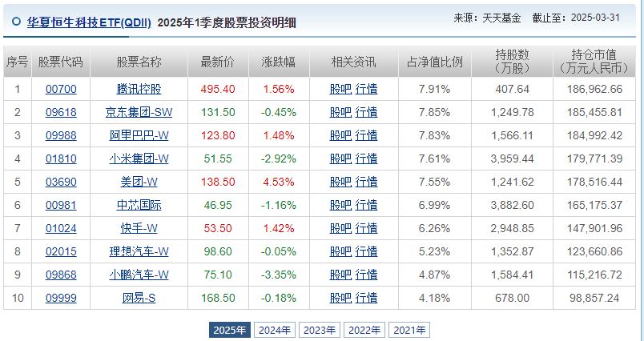
Task: Open 行情 for 美团-W
Action: point(366,182)
